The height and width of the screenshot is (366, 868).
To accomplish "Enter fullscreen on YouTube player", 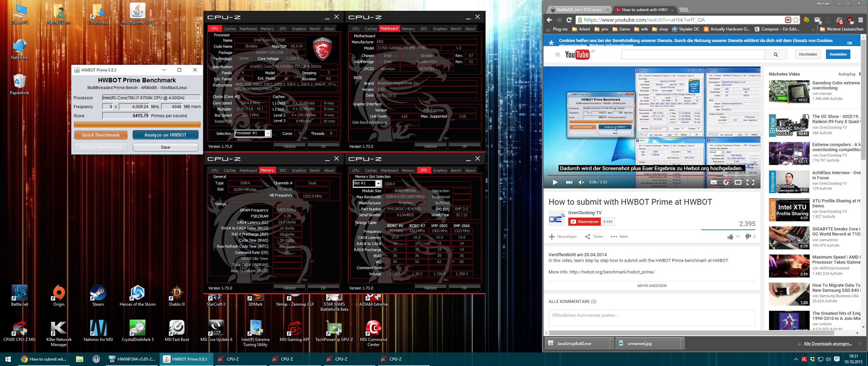I will (751, 182).
